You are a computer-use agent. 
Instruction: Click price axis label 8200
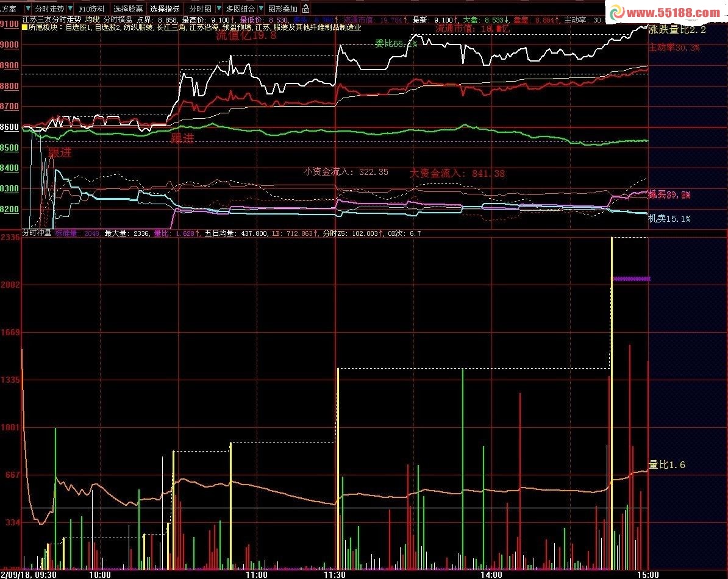pyautogui.click(x=9, y=209)
